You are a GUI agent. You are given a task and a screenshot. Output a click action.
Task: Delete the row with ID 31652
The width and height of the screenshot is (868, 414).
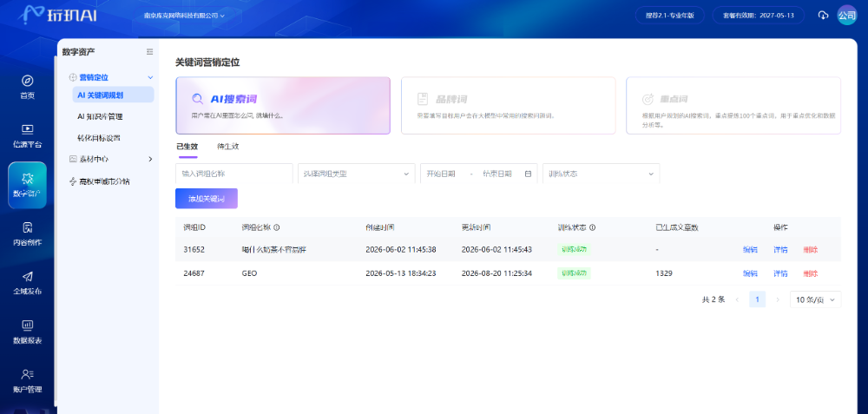(x=810, y=250)
